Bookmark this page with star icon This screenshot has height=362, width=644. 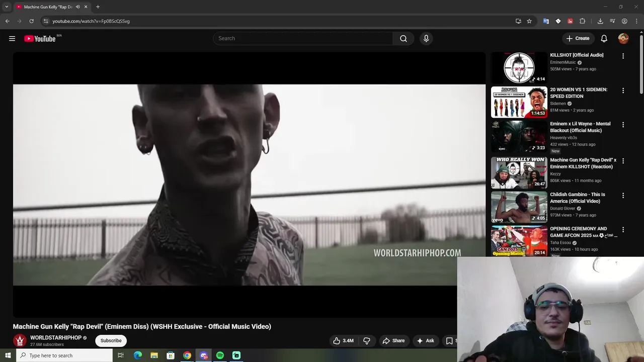point(529,21)
